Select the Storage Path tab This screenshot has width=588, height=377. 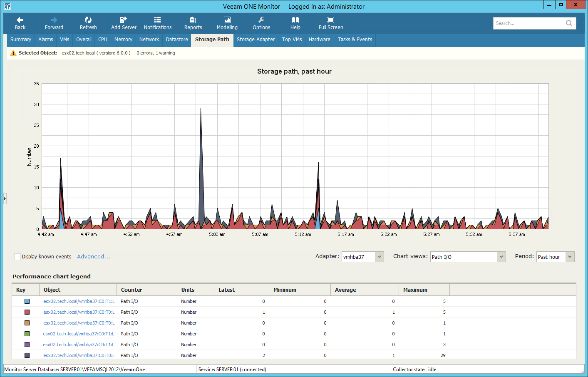coord(212,40)
